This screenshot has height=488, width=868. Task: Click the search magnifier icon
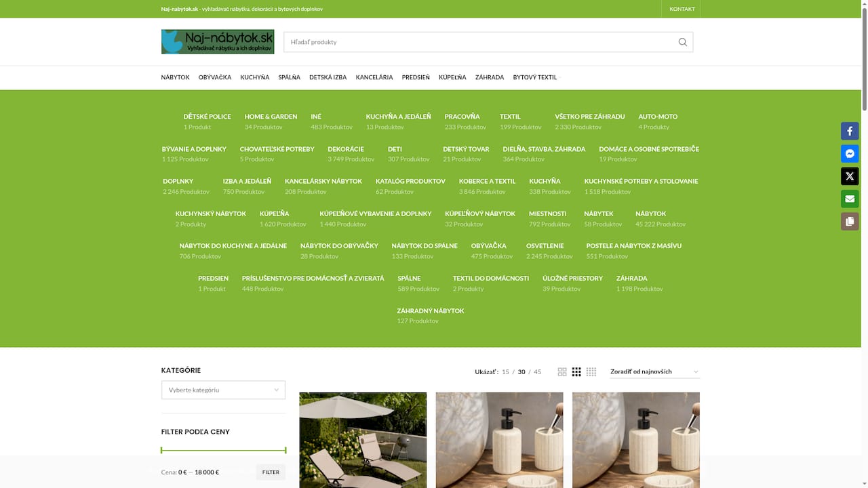(x=682, y=42)
